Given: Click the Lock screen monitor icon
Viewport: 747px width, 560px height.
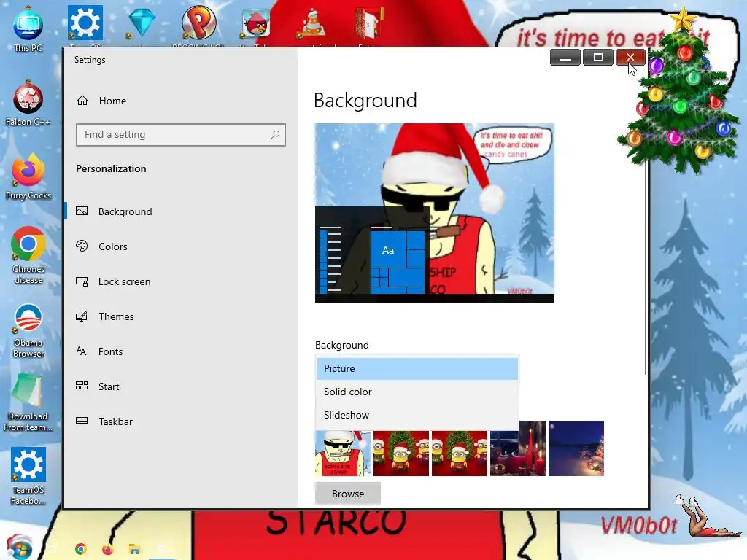Looking at the screenshot, I should (82, 281).
